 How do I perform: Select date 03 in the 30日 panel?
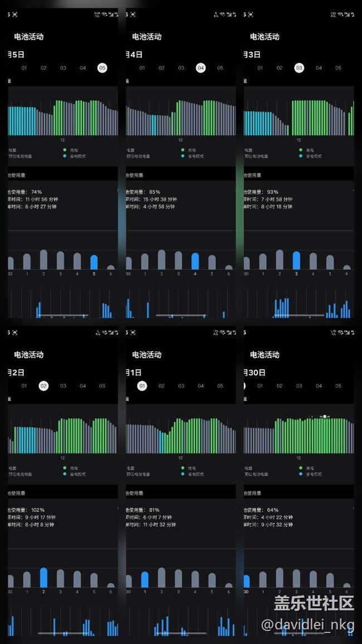click(299, 386)
